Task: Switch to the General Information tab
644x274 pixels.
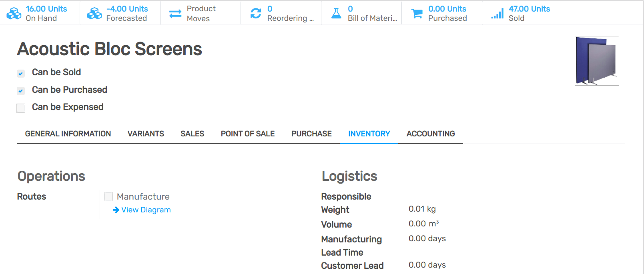Action: (x=68, y=134)
